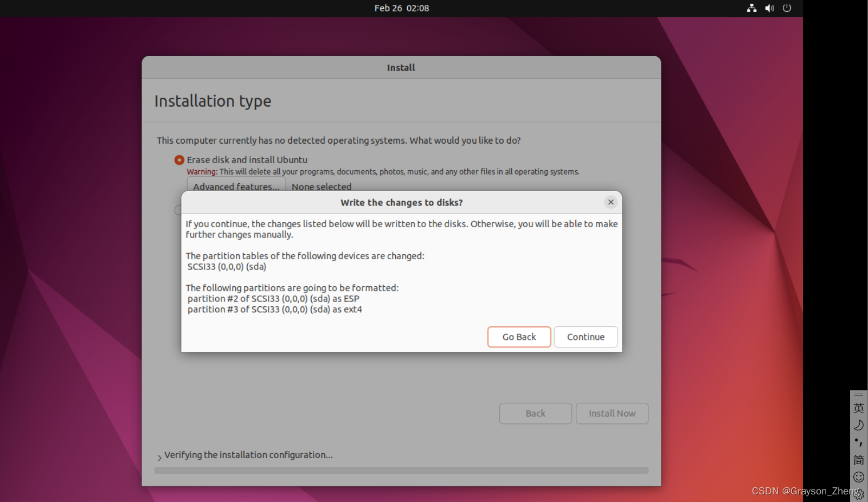
Task: Click the 'Write the changes to disks?' dialog title
Action: tap(402, 202)
